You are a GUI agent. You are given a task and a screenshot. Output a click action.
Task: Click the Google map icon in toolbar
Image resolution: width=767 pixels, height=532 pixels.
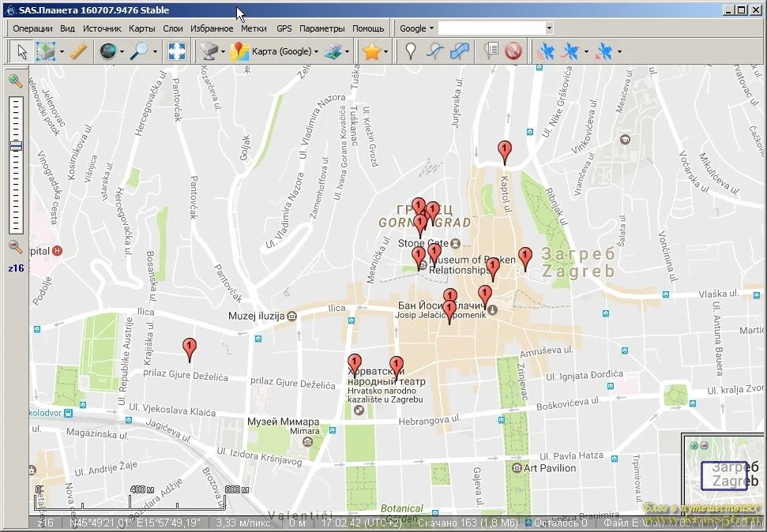tap(239, 51)
